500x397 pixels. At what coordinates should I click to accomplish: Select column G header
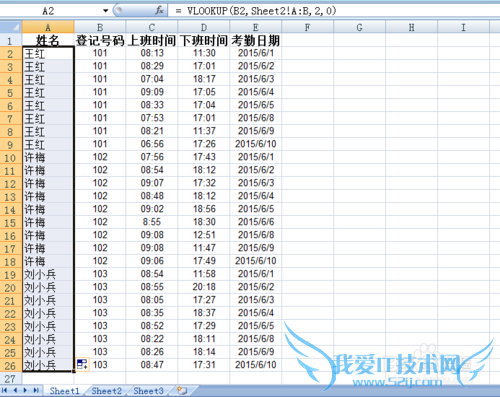pyautogui.click(x=360, y=27)
